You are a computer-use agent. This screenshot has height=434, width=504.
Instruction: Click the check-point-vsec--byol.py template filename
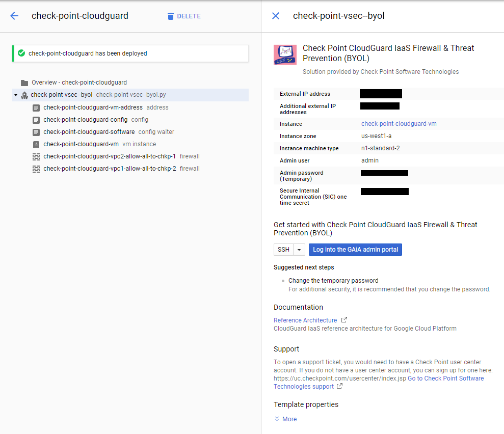coord(131,95)
